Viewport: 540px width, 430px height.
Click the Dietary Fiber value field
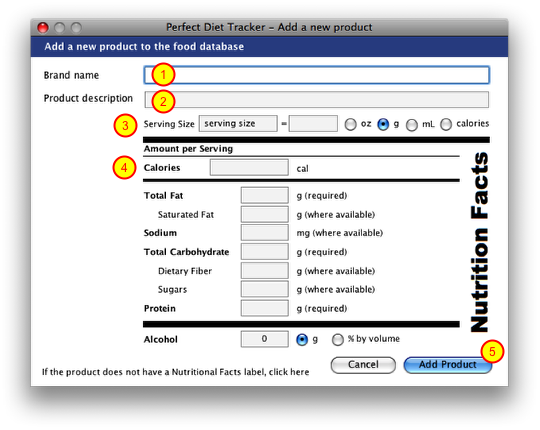coord(264,271)
